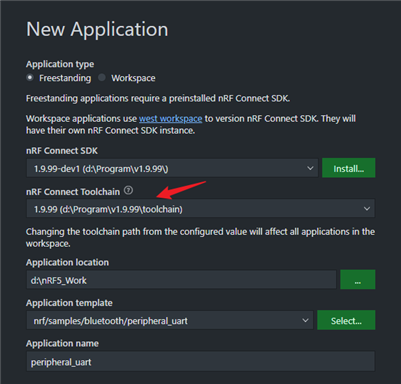Click the Workspace option label

[x=133, y=78]
